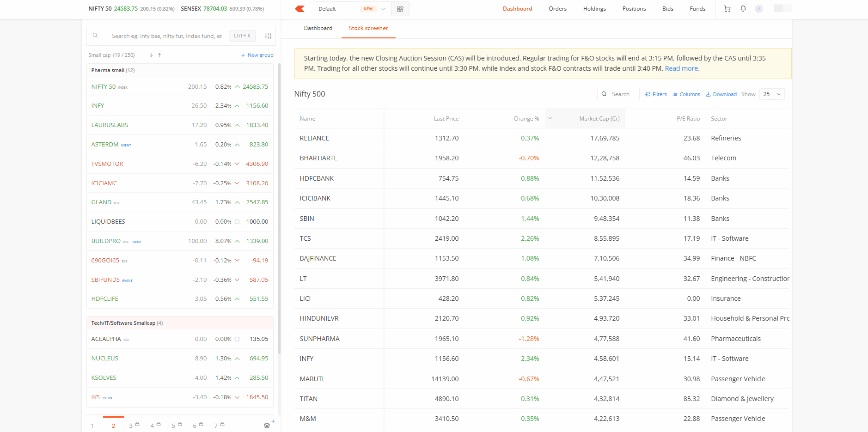Sort by Name column header

pyautogui.click(x=307, y=119)
